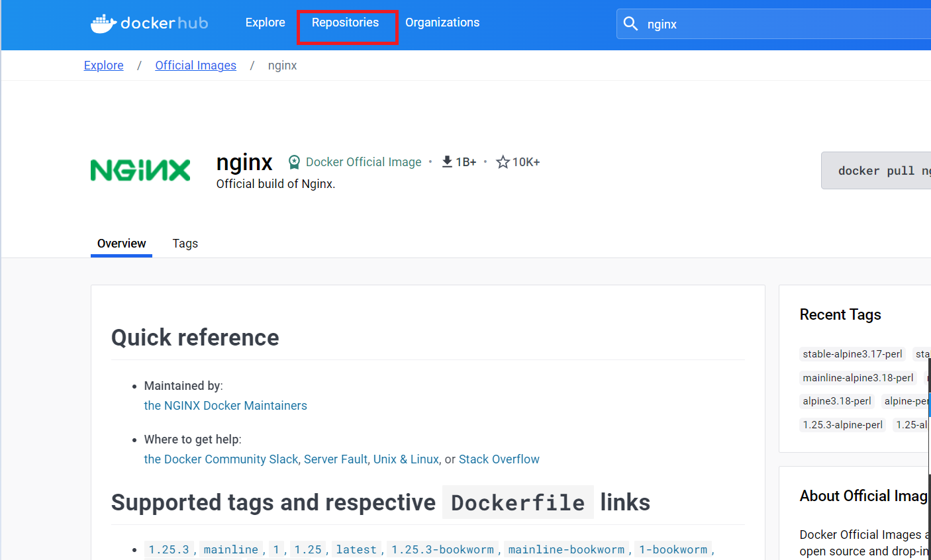Focus the search field containing nginx
Screen dimensions: 931x560
773,24
